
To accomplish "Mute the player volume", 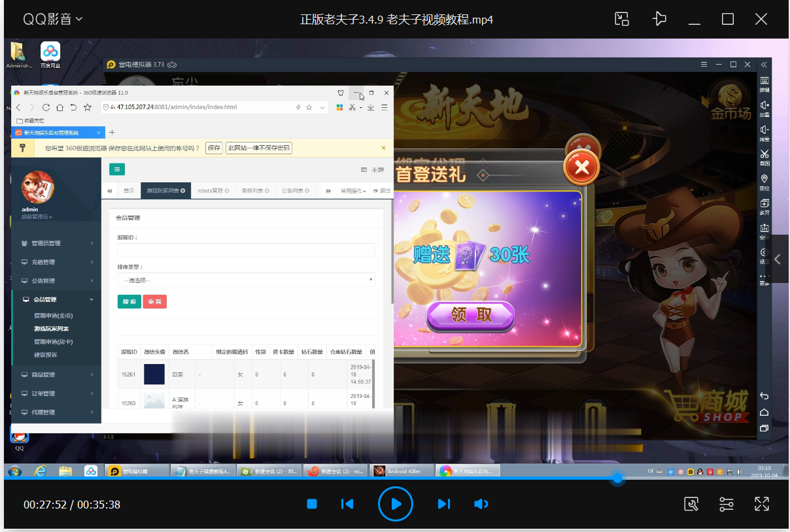I will point(481,504).
